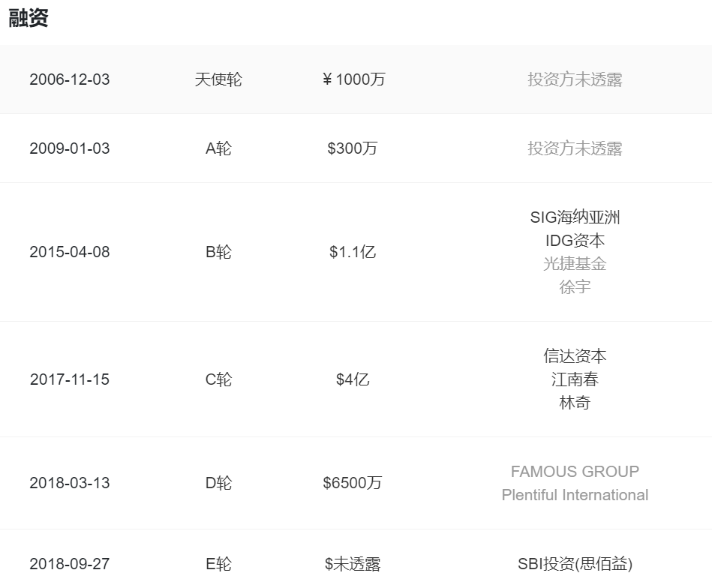The width and height of the screenshot is (712, 588).
Task: Click the ¥1000万 amount
Action: (x=353, y=79)
